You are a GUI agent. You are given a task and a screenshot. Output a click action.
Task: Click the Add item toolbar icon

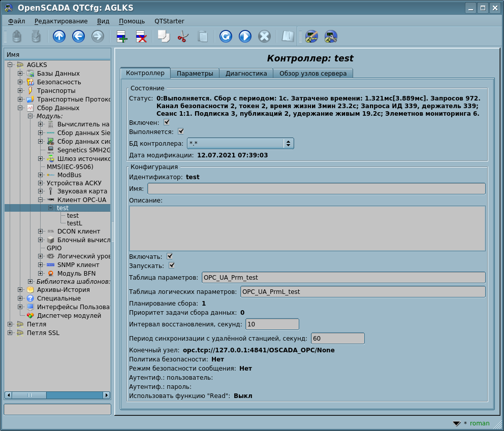[x=122, y=36]
